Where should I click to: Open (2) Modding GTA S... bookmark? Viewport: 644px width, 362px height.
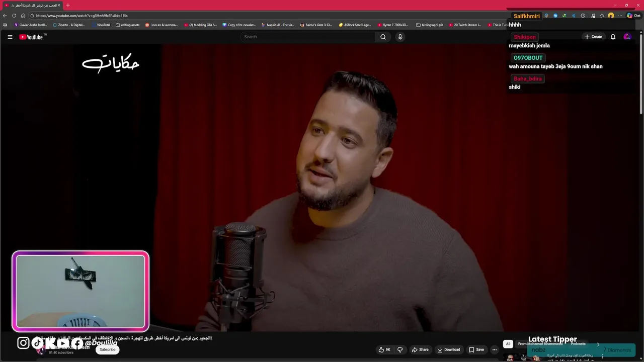[200, 25]
